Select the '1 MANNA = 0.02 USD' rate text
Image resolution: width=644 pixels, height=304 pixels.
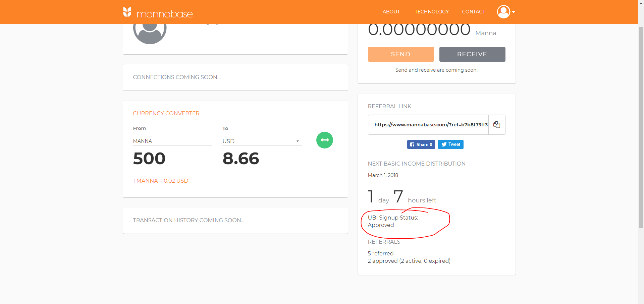coord(161,181)
